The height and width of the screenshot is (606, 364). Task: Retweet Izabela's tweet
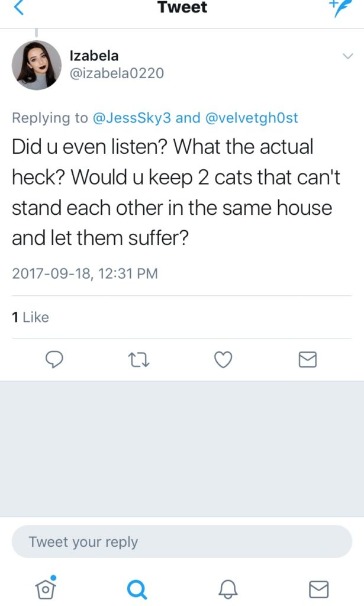tap(138, 359)
